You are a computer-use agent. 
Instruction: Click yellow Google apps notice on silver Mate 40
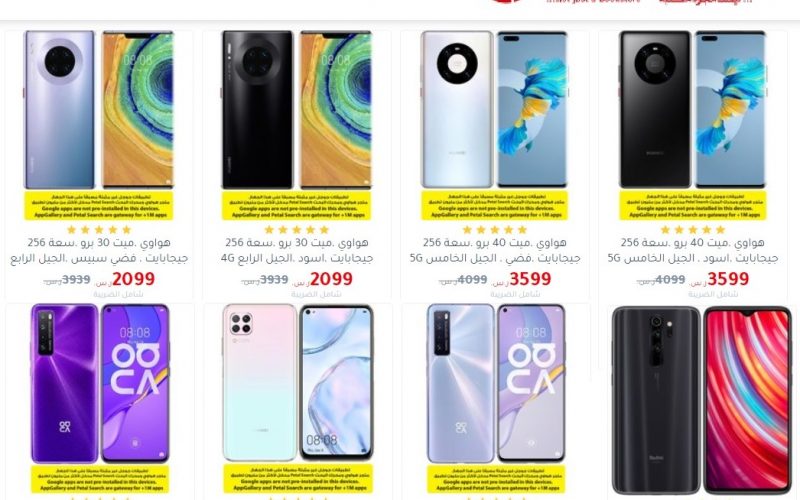pyautogui.click(x=494, y=205)
